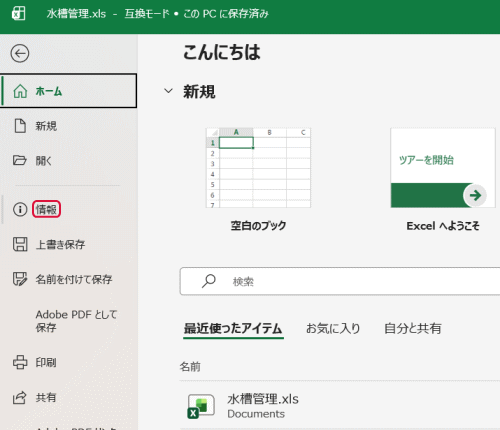Click the green arrow on tour card
This screenshot has height=430, width=500.
475,195
